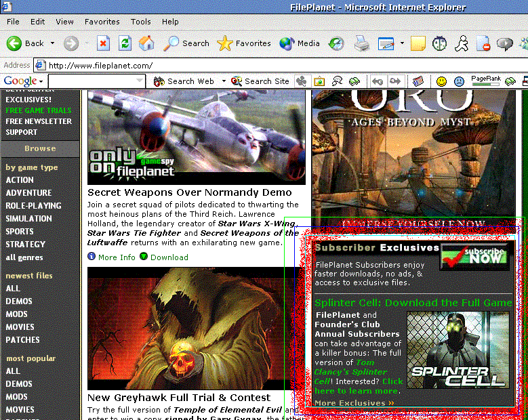Vote against page with the sad face
This screenshot has width=528, height=420.
click(x=459, y=81)
